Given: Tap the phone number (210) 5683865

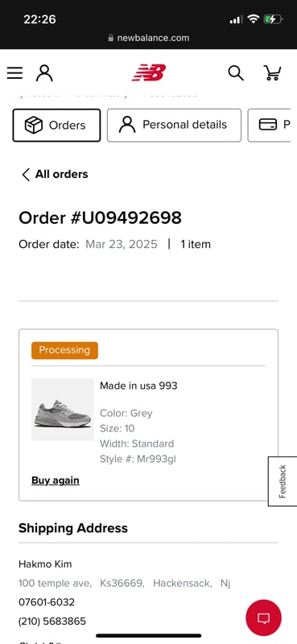Looking at the screenshot, I should (52, 621).
